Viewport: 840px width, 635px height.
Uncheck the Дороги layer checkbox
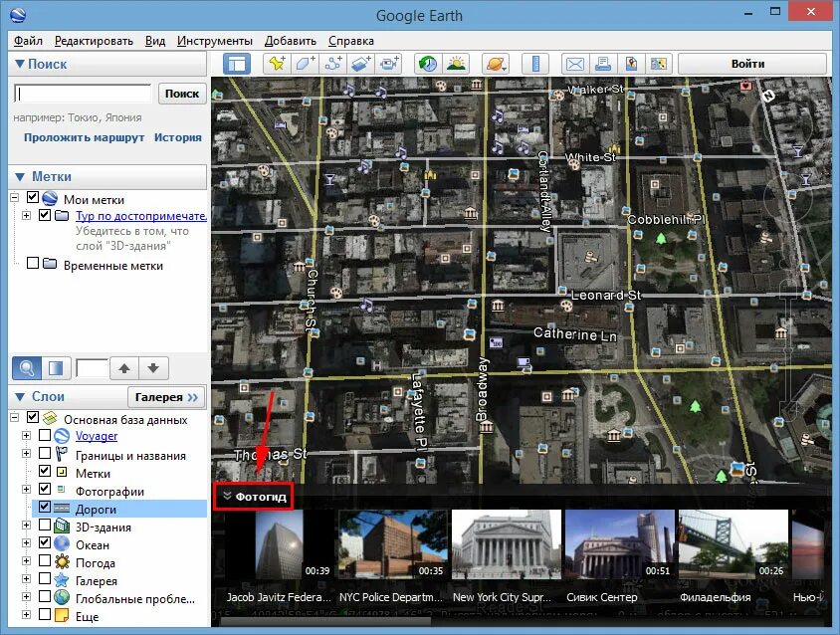45,507
